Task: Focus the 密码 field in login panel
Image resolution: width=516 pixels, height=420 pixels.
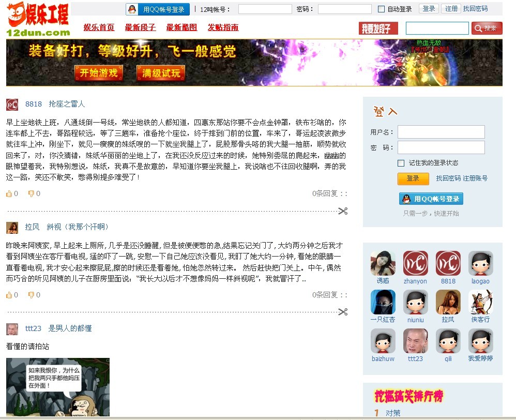Action: click(441, 147)
